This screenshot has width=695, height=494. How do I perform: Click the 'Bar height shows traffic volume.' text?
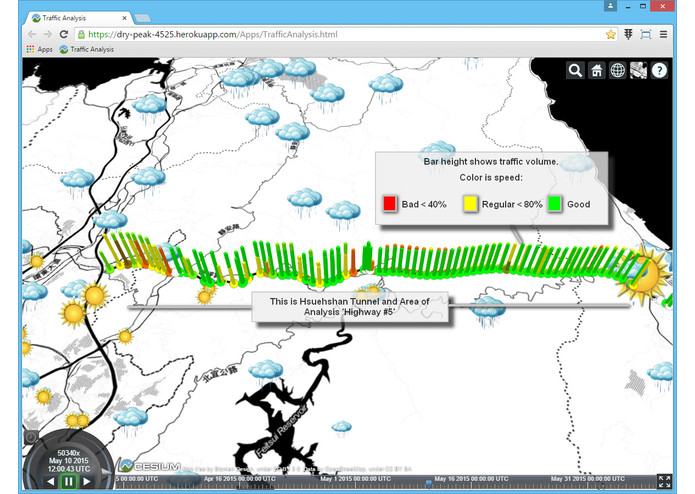pyautogui.click(x=491, y=162)
